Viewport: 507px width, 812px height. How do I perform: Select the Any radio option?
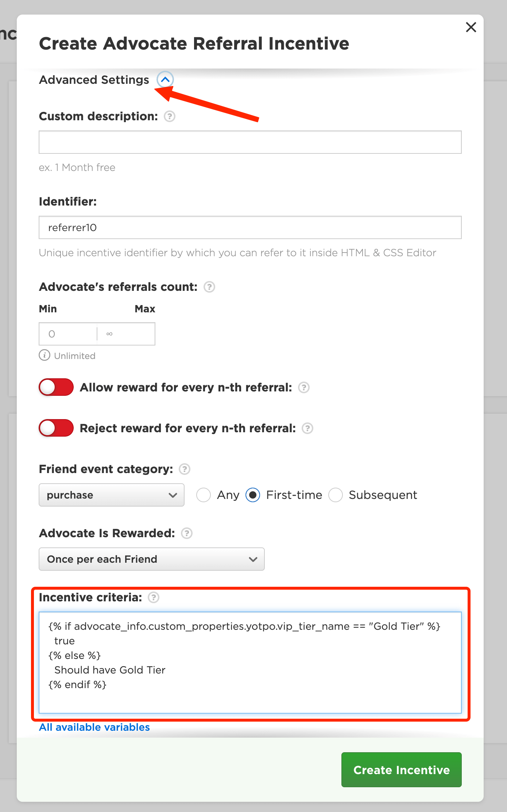[x=204, y=495]
